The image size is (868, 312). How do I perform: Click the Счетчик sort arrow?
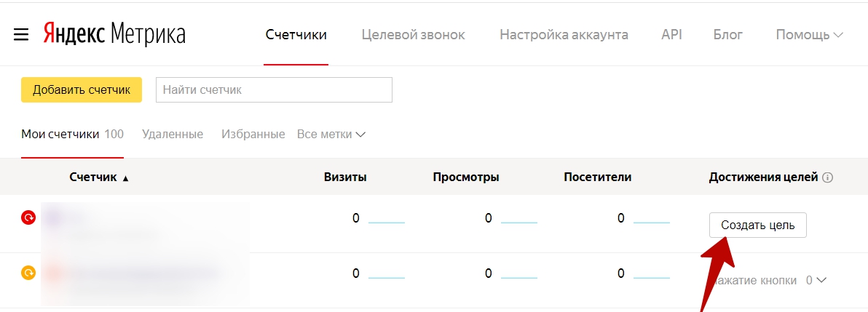(125, 178)
